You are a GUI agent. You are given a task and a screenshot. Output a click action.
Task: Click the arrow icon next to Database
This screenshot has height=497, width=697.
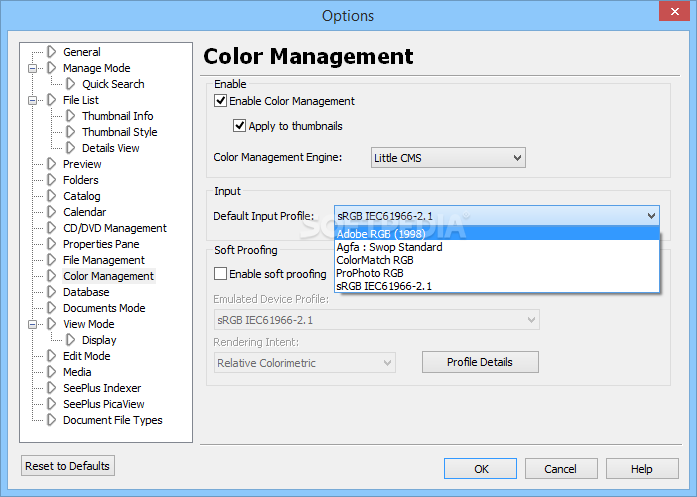[52, 292]
